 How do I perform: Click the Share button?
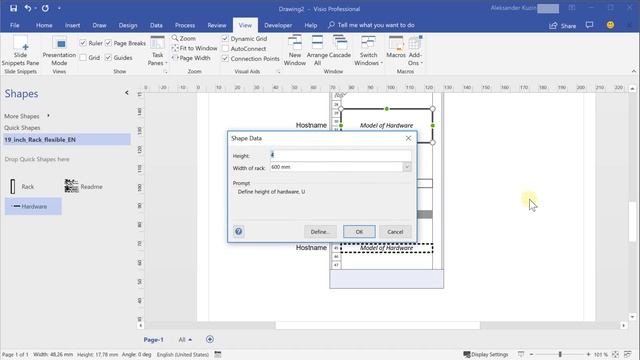pos(563,25)
